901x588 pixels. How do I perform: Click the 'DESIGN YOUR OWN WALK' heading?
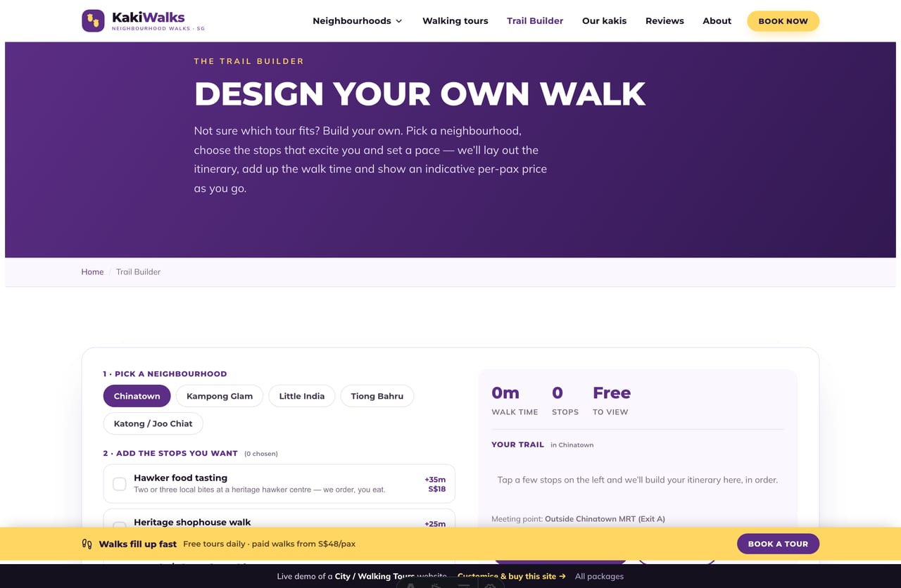coord(420,94)
